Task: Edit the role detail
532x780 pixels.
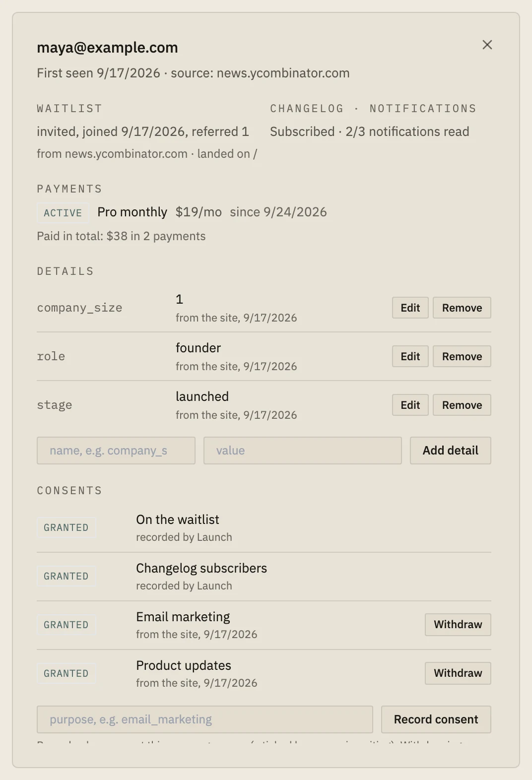Action: [x=410, y=356]
